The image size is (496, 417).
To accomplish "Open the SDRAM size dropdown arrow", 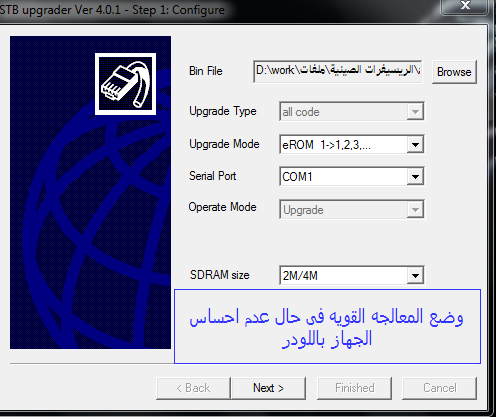I will pos(415,275).
